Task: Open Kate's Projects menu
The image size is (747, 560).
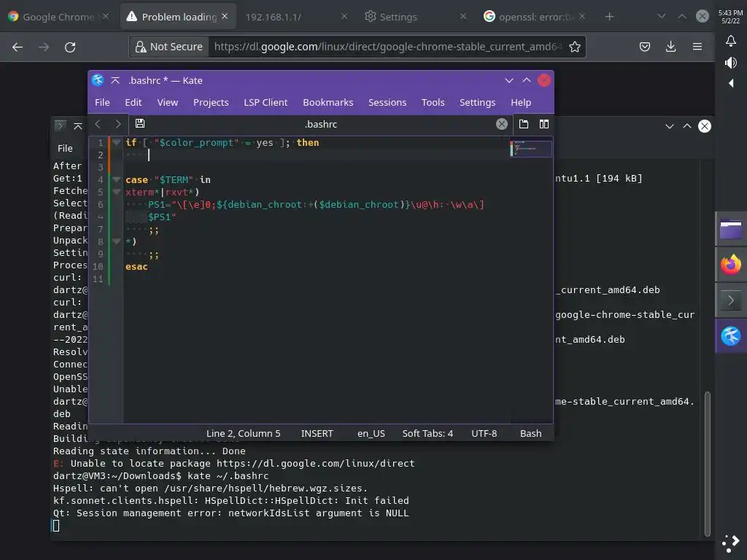Action: point(211,102)
